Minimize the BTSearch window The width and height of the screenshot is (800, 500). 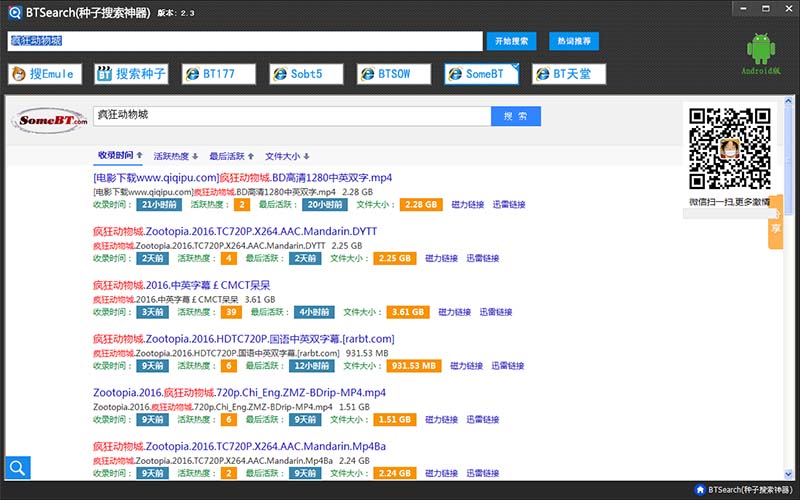click(x=743, y=8)
